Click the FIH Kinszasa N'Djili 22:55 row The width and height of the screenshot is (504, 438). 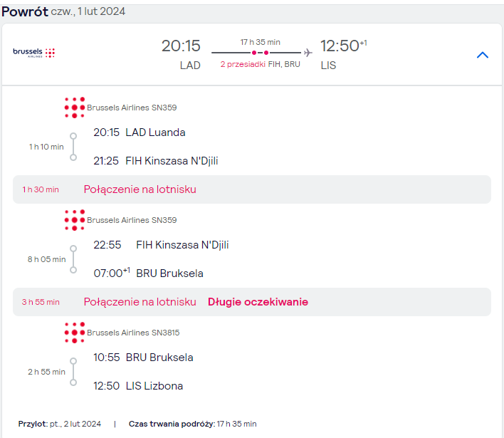(x=161, y=245)
